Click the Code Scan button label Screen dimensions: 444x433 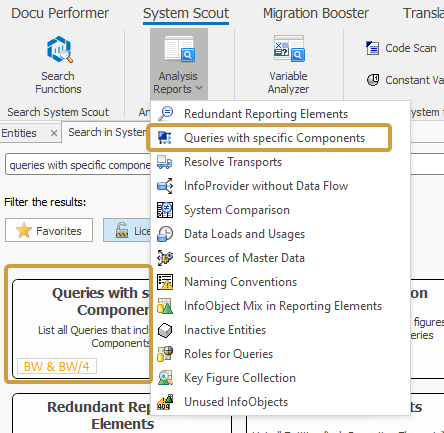(x=411, y=48)
